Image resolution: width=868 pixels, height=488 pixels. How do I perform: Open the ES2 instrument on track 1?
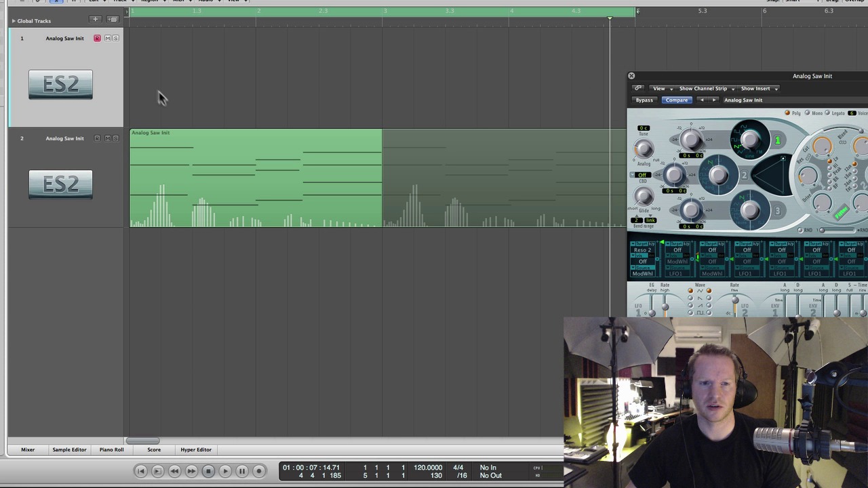point(60,85)
